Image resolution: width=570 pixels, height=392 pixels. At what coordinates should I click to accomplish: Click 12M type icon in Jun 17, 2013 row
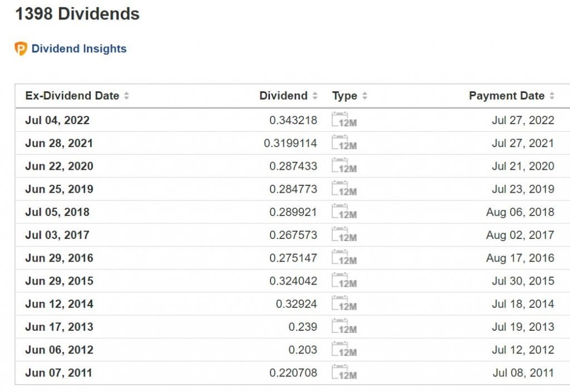point(344,326)
